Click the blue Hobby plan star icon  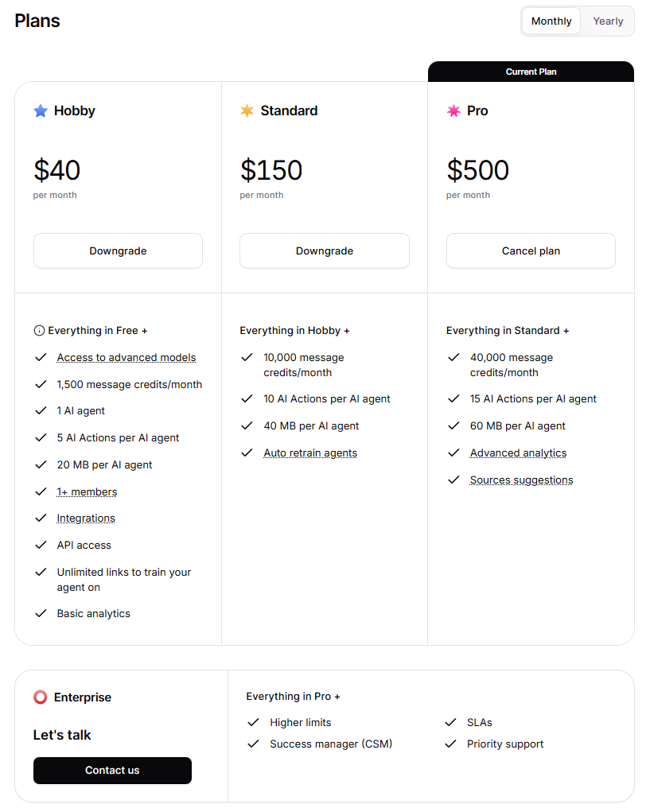pyautogui.click(x=41, y=111)
